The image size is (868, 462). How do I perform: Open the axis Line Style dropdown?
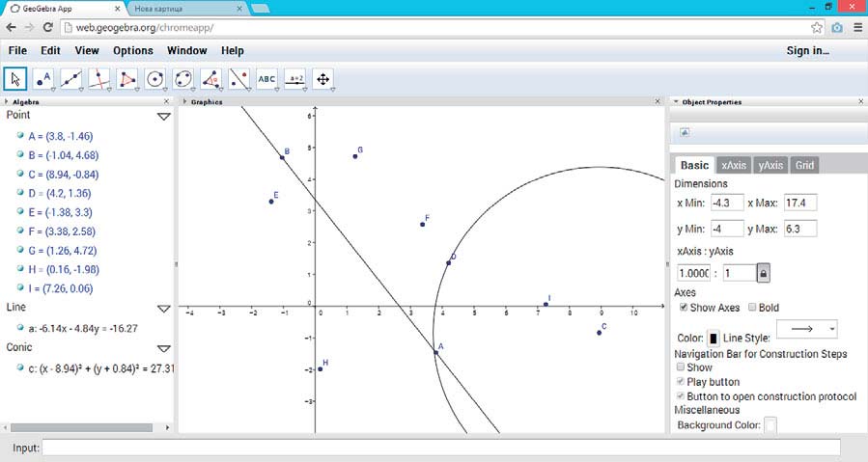click(807, 329)
